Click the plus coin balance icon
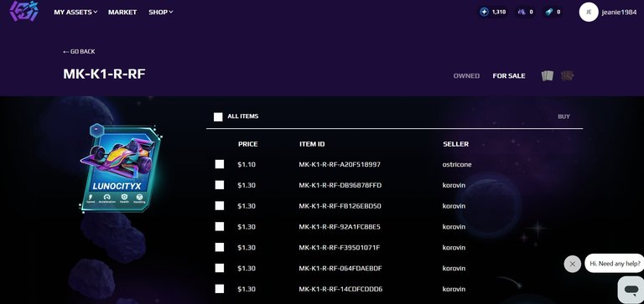The image size is (644, 304). (484, 12)
